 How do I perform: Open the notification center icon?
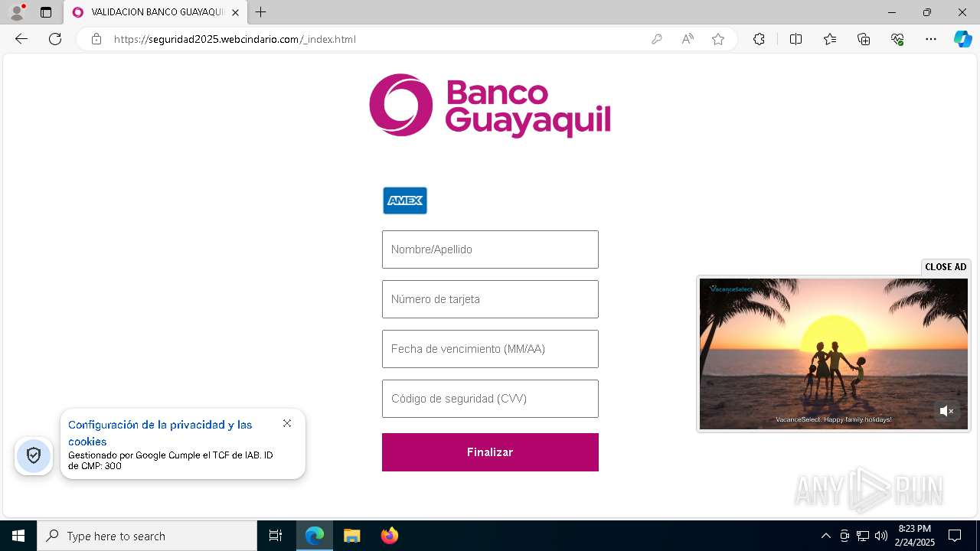[955, 536]
